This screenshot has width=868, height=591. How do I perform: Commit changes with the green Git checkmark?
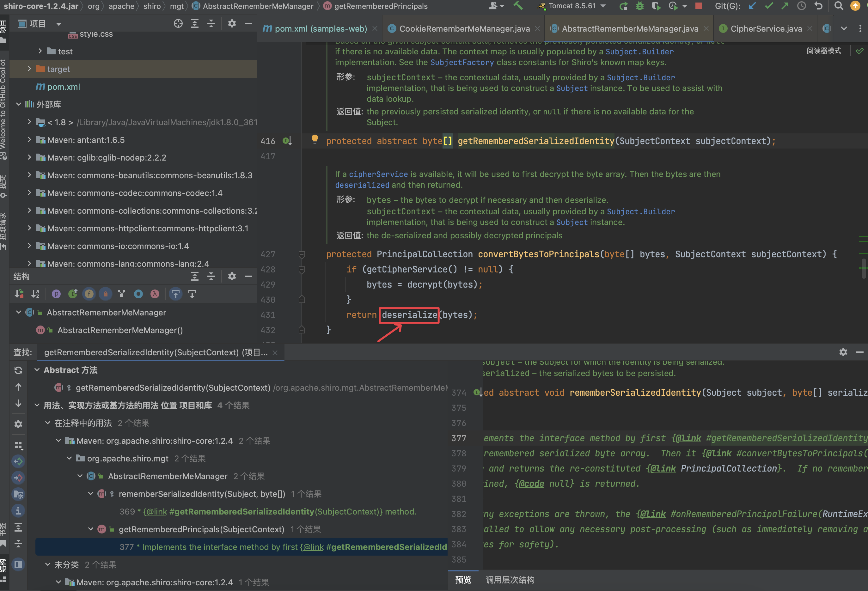[769, 6]
